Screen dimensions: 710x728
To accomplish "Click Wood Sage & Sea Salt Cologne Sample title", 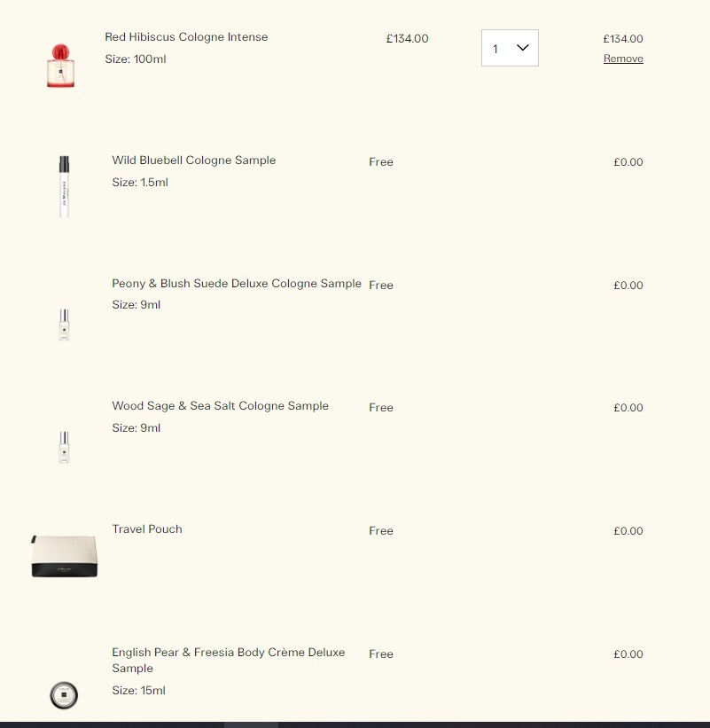I will pos(221,406).
